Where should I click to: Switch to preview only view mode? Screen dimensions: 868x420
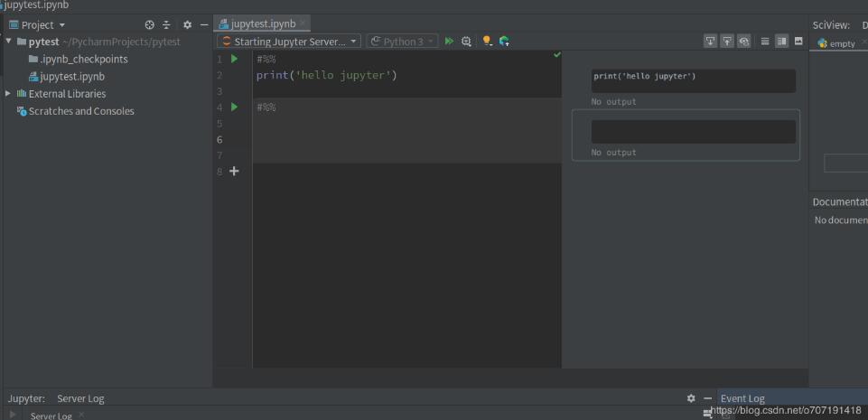point(798,42)
